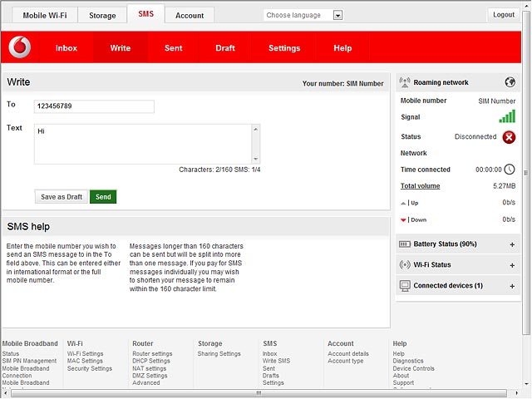Click the Time connected clock icon
This screenshot has width=532, height=399.
pos(510,170)
